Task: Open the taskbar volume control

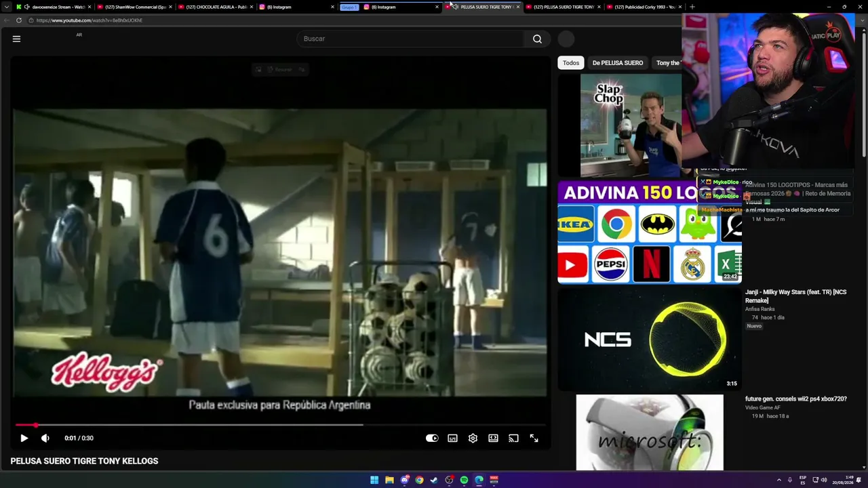Action: coord(824,480)
